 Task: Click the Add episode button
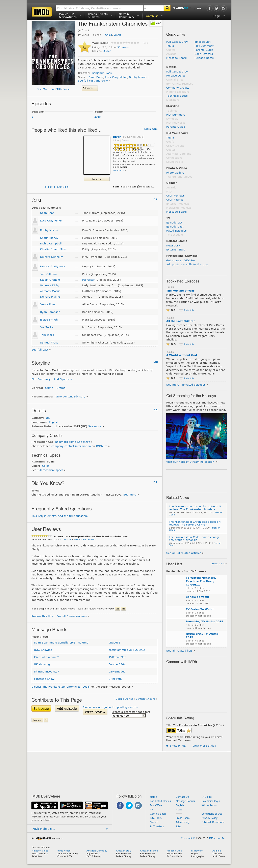pyautogui.click(x=67, y=709)
